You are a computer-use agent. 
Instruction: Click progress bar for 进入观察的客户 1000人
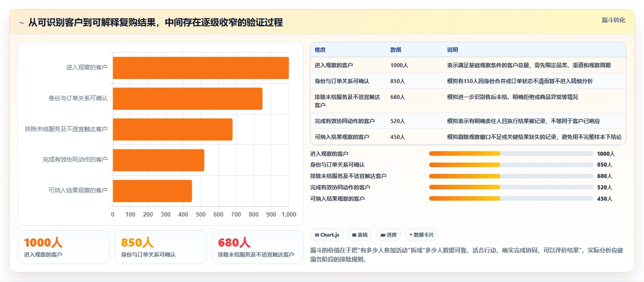coord(511,153)
